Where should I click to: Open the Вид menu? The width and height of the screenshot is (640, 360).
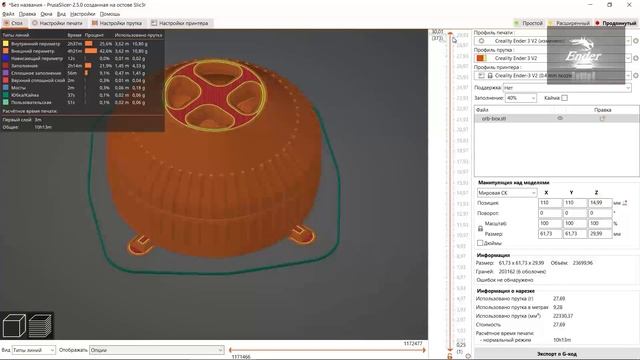pos(61,14)
